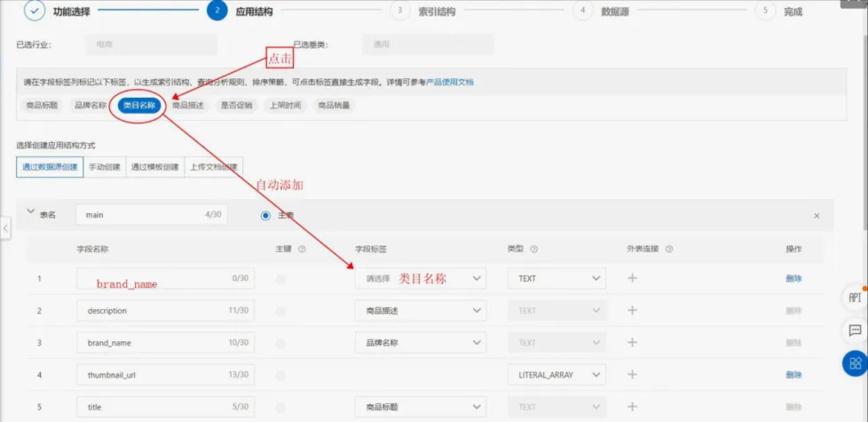
Task: Click step 4 circle 数据源
Action: (x=582, y=11)
